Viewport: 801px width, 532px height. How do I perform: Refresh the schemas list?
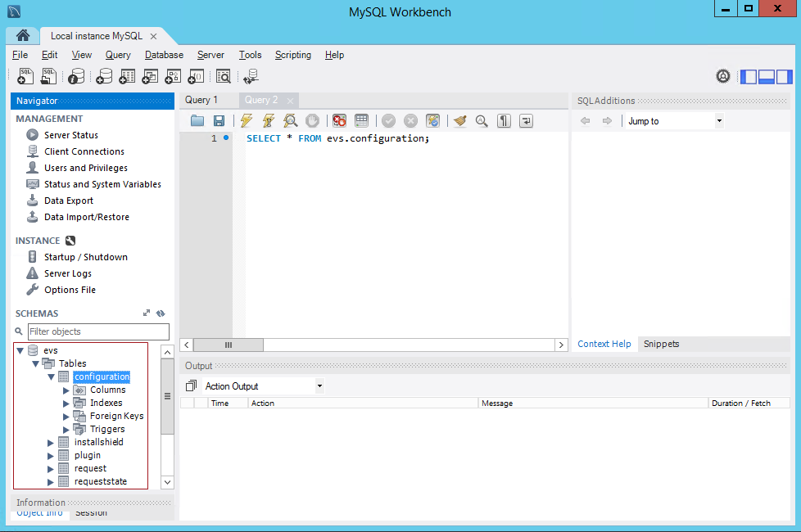coord(161,313)
